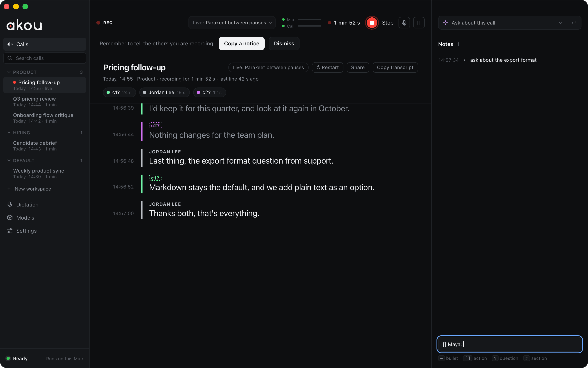Dismiss the recording reminder banner
This screenshot has height=368, width=588.
tap(284, 44)
